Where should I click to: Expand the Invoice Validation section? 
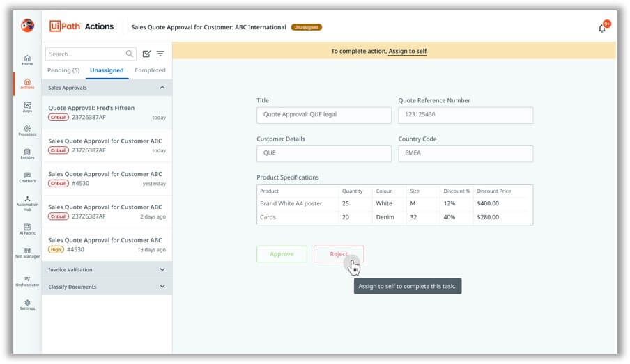point(162,269)
